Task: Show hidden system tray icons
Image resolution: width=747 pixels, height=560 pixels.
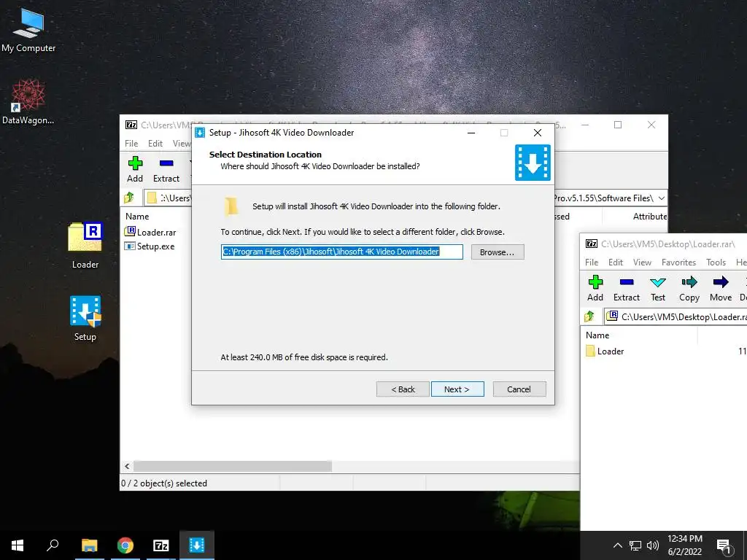Action: (x=617, y=545)
